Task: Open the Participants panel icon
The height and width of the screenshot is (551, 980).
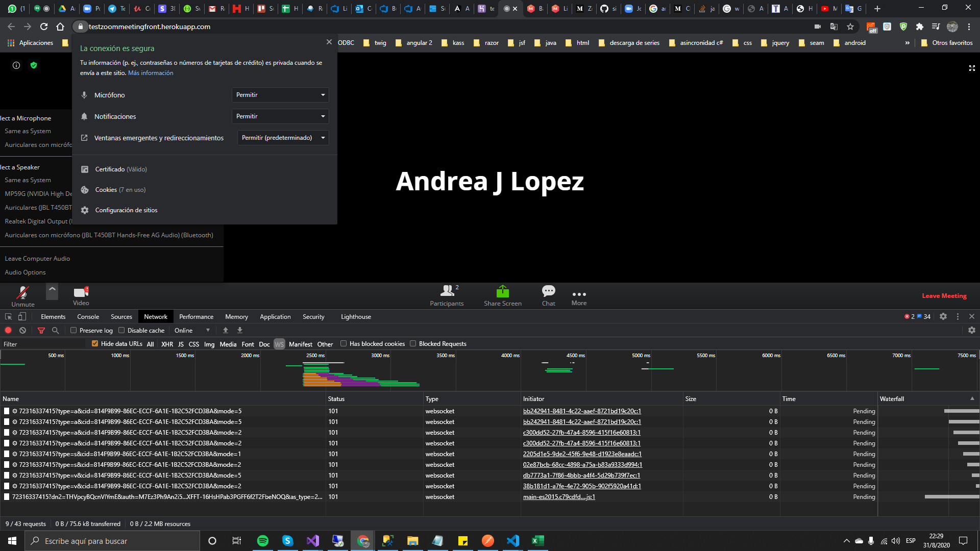Action: 447,291
